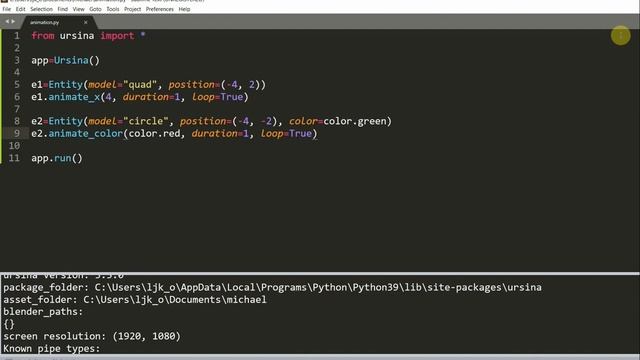Click 'app.run()' on line 11
The image size is (640, 360).
point(57,158)
